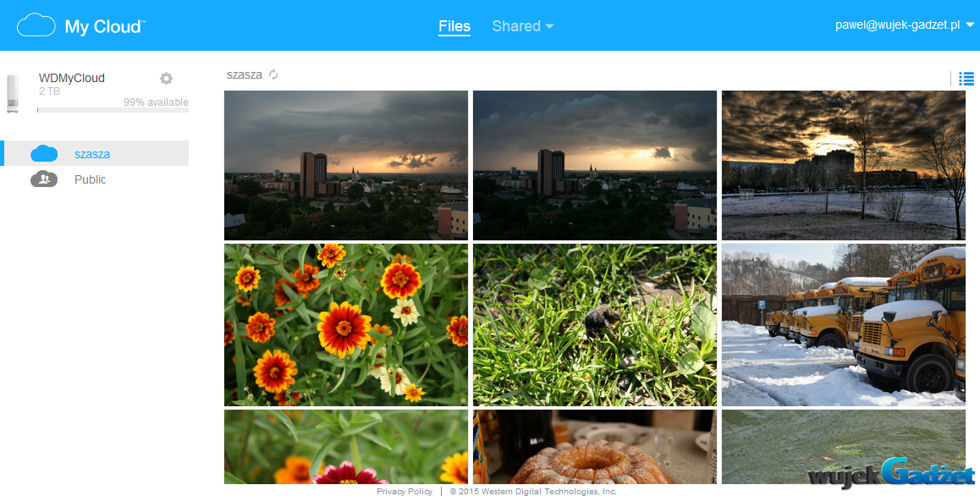
Task: Open the snowy HDR sunset photo
Action: [x=843, y=165]
